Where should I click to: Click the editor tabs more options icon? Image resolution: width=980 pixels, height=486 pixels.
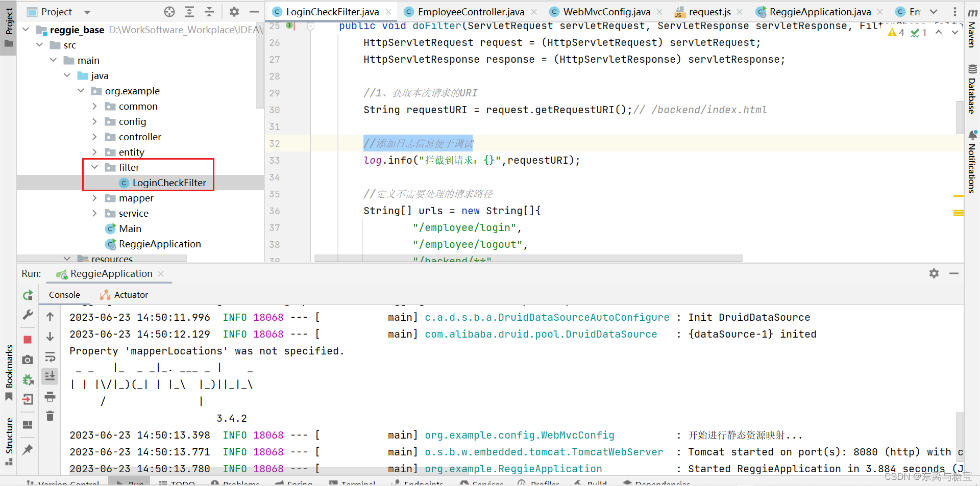click(x=955, y=12)
